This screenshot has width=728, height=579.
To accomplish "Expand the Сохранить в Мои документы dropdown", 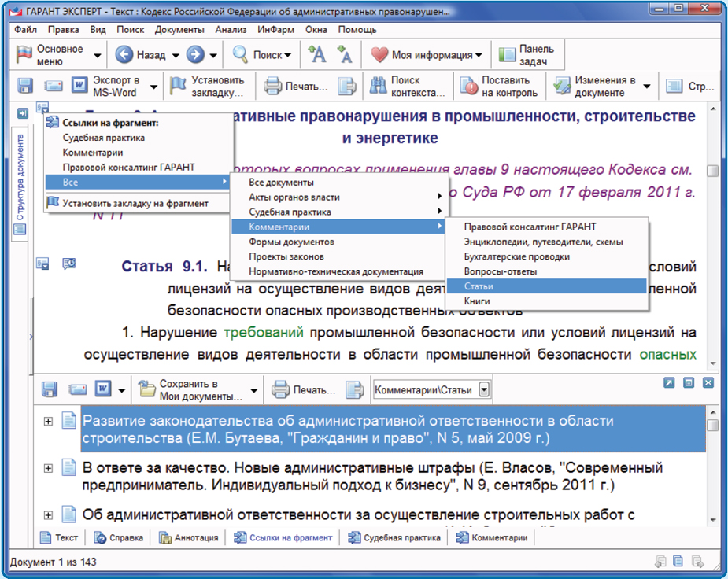I will [x=253, y=390].
